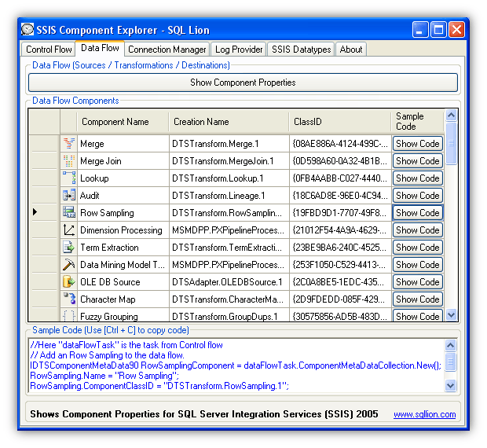487x448 pixels.
Task: Show code for Fuzzy Grouping
Action: tap(418, 315)
